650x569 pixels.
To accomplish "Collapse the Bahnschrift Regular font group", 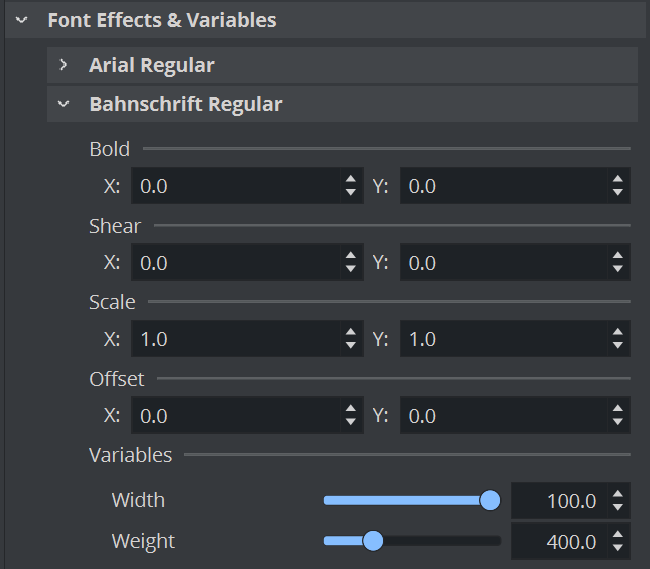I will pos(64,104).
